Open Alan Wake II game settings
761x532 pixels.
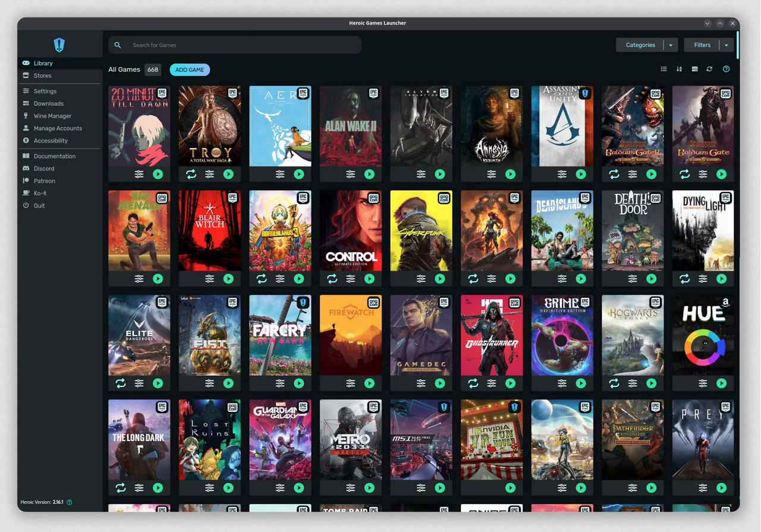point(351,174)
